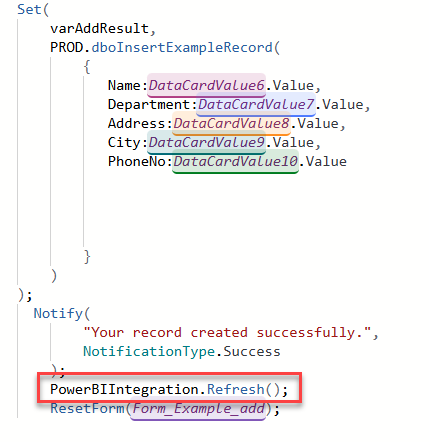Select the DataCardValue8 control reference
Image resolution: width=429 pixels, height=442 pixels.
(x=231, y=123)
